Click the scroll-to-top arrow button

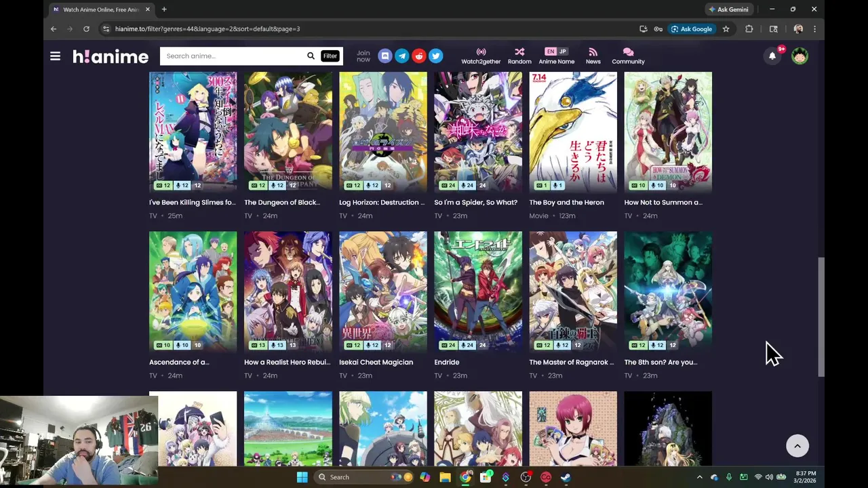797,446
